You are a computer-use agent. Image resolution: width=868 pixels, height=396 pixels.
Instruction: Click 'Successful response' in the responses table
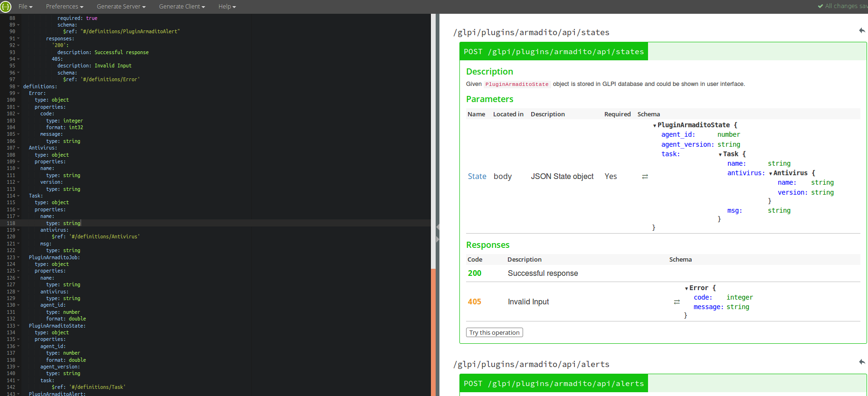(543, 273)
